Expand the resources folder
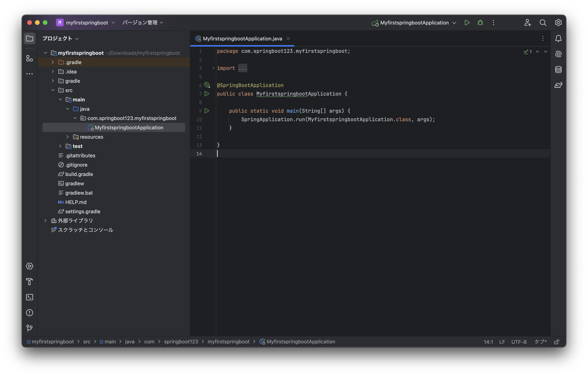Viewport: 588px width, 376px height. (67, 137)
